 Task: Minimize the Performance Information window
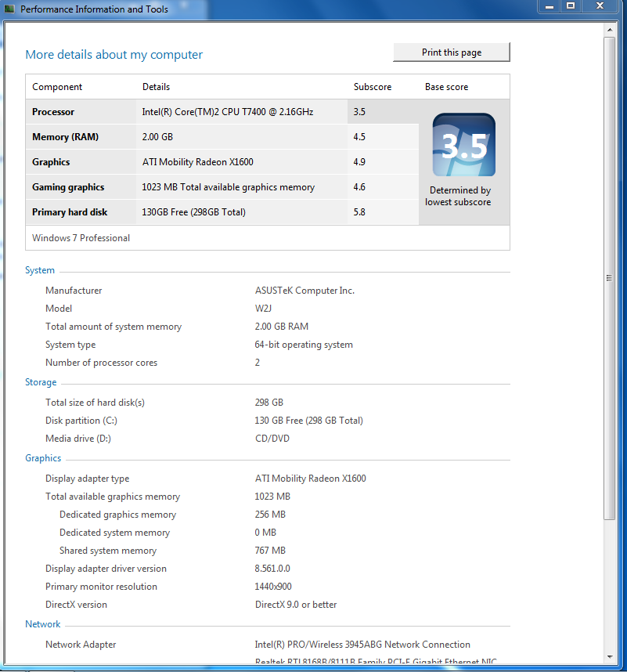549,6
